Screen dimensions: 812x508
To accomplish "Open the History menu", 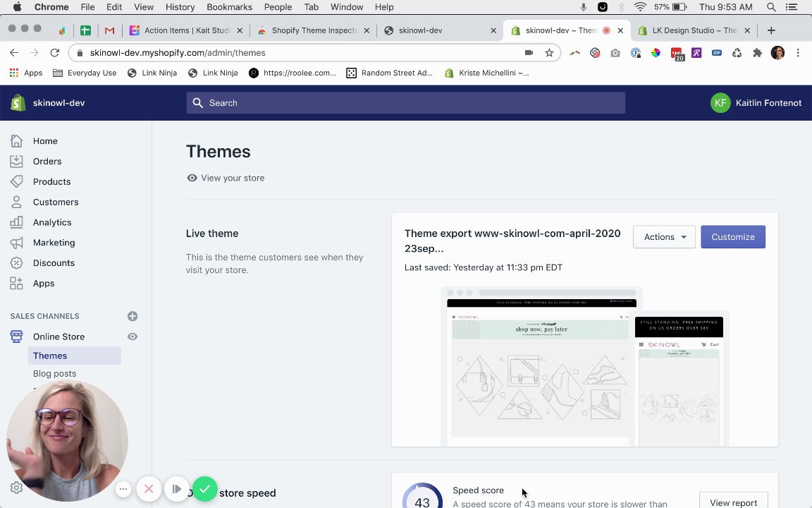I will click(180, 7).
